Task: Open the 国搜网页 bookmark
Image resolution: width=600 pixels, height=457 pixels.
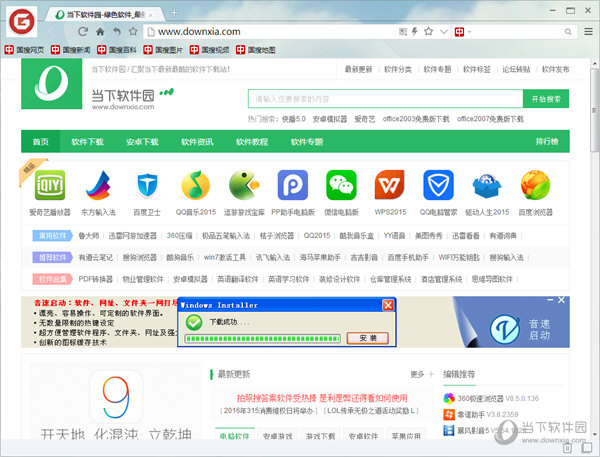Action: (24, 50)
